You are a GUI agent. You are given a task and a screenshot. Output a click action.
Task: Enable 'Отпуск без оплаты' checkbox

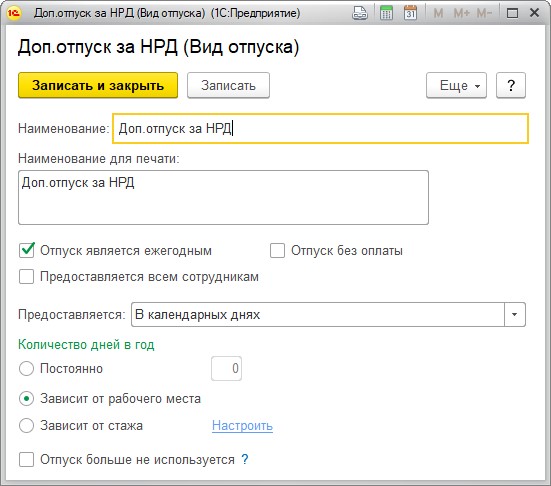pyautogui.click(x=277, y=251)
